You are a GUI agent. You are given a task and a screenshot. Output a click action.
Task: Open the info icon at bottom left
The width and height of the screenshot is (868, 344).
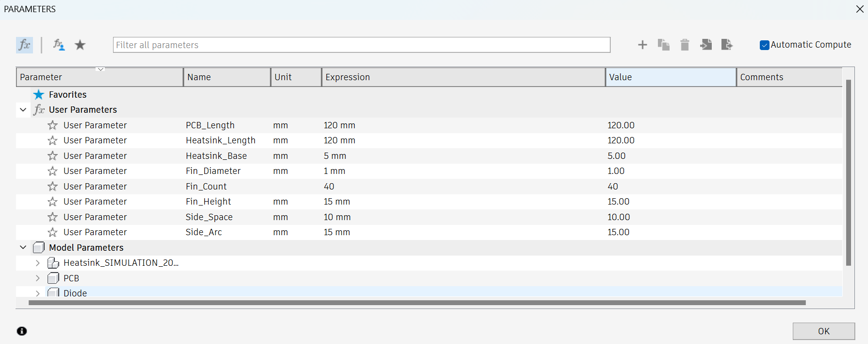(22, 331)
